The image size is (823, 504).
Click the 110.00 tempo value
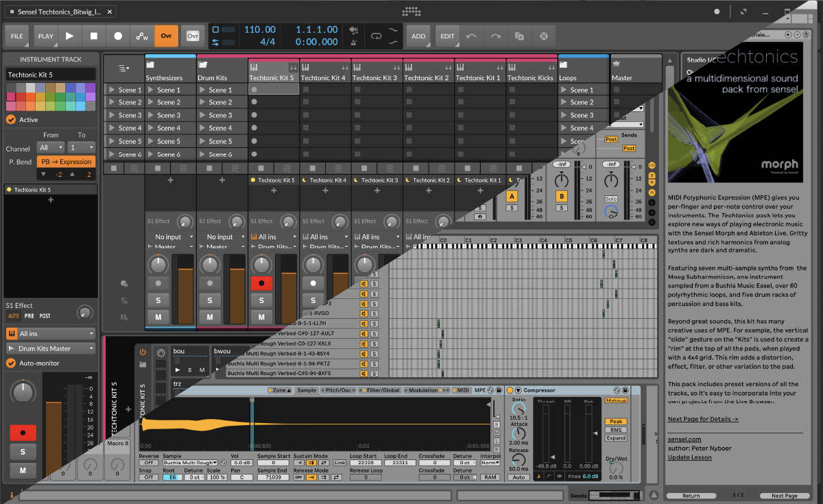pyautogui.click(x=260, y=30)
